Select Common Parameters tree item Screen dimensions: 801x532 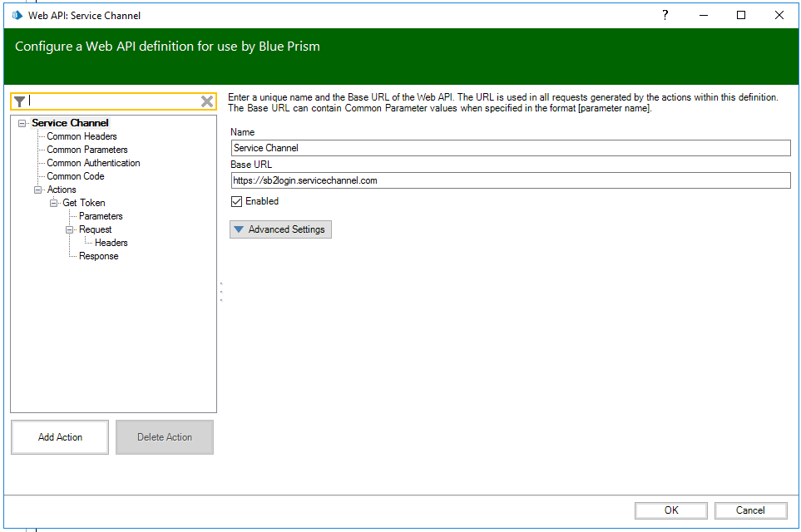[x=87, y=150]
